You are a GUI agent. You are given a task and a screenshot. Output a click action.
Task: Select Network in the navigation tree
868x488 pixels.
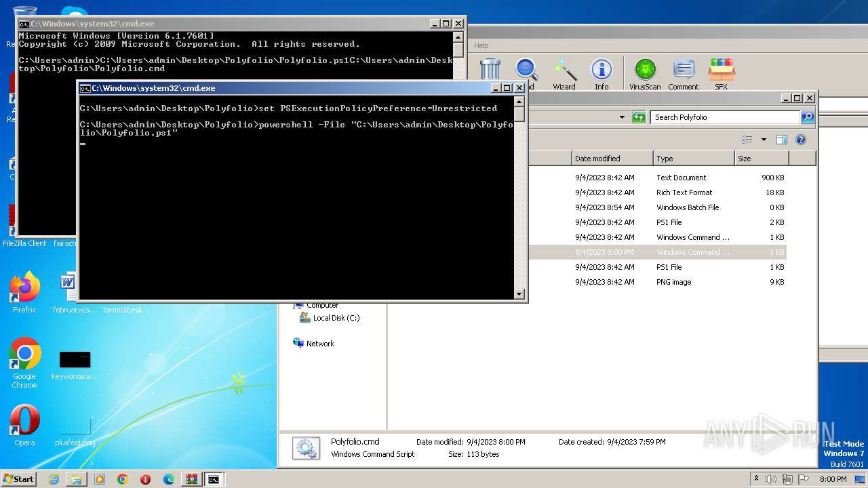click(x=313, y=344)
